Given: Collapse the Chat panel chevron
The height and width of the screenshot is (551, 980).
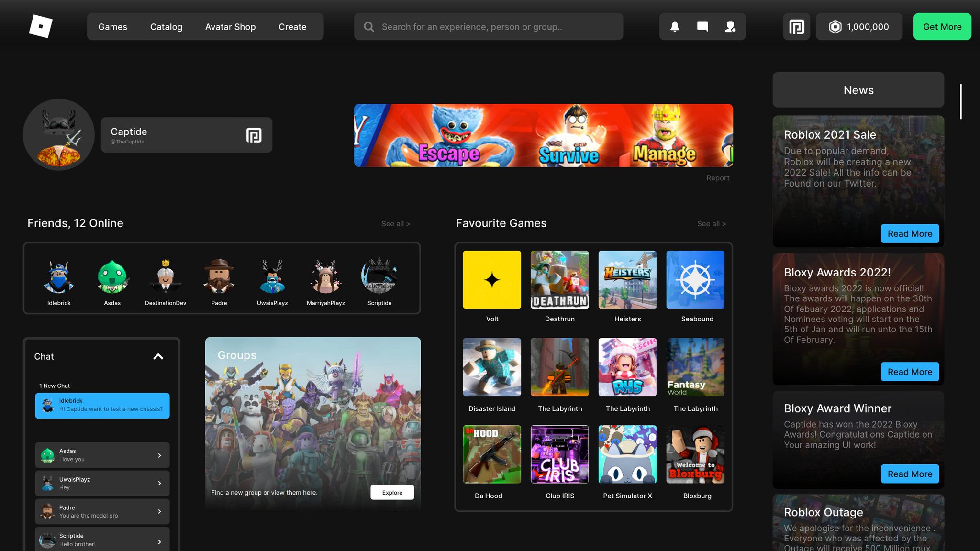Looking at the screenshot, I should click(x=158, y=356).
